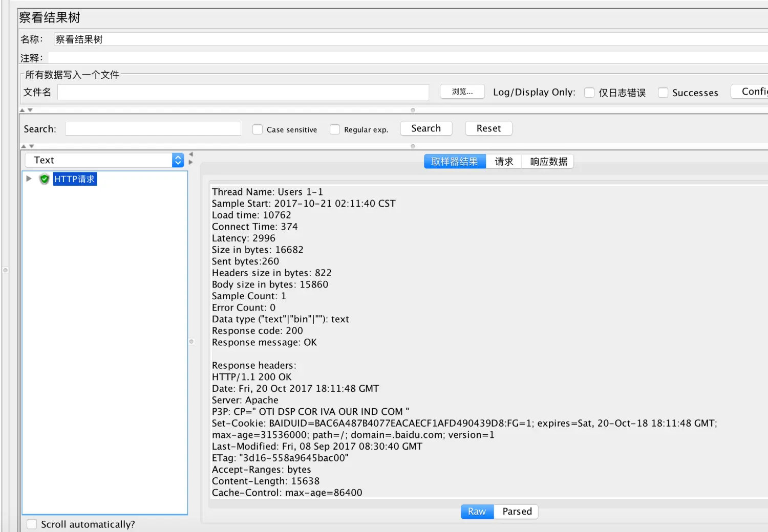Select the Raw view tab
The image size is (768, 532).
477,512
